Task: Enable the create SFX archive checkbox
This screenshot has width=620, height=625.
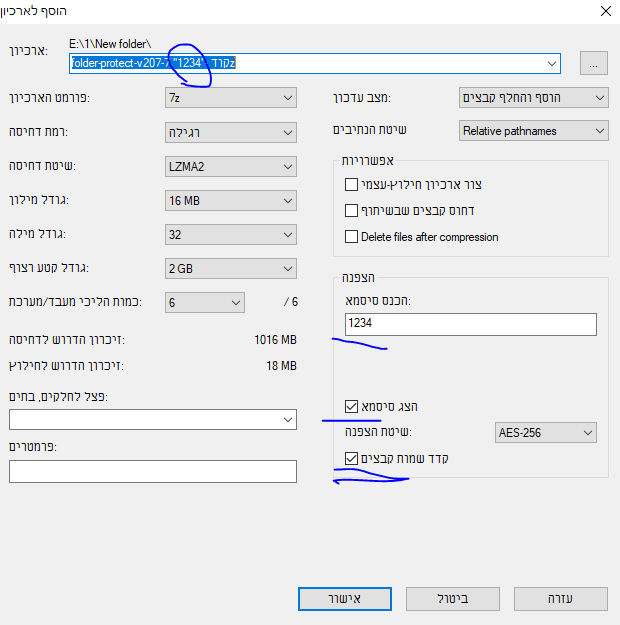Action: 351,185
